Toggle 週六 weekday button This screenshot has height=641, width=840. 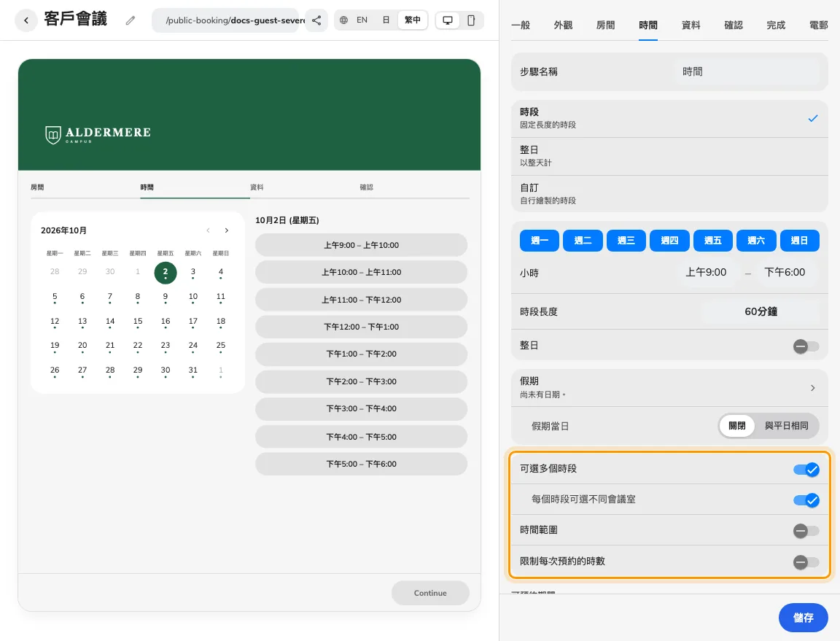[756, 241]
